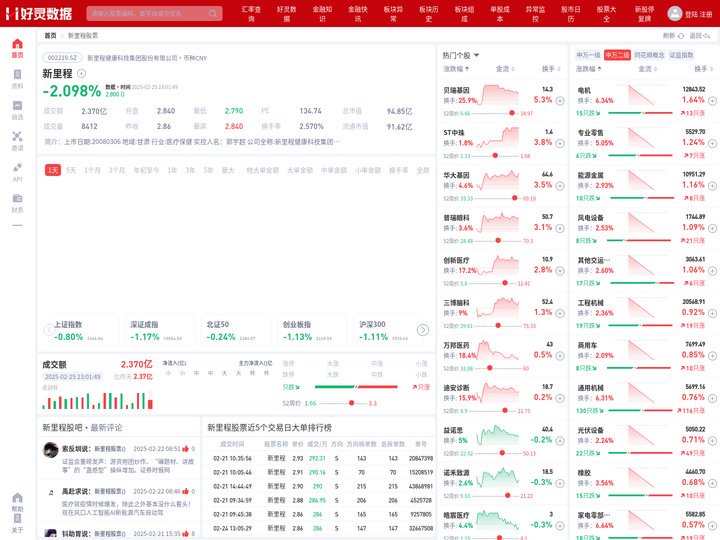Select the 5天 chart range

click(71, 170)
